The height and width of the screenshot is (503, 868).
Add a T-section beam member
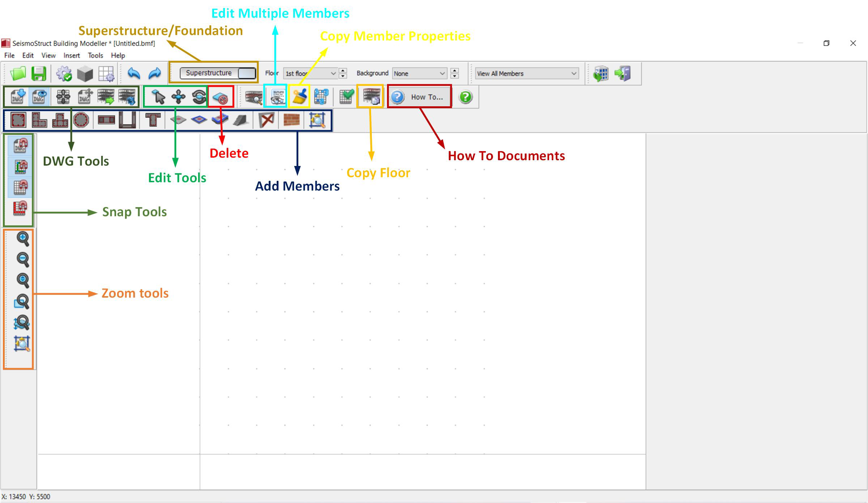tap(153, 120)
